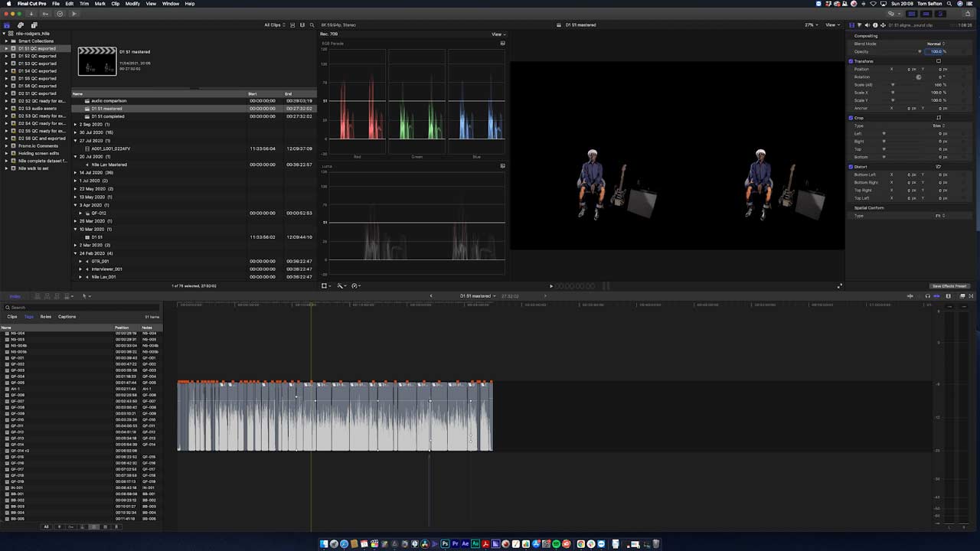
Task: Toggle the browser panel visibility button
Action: 912,14
